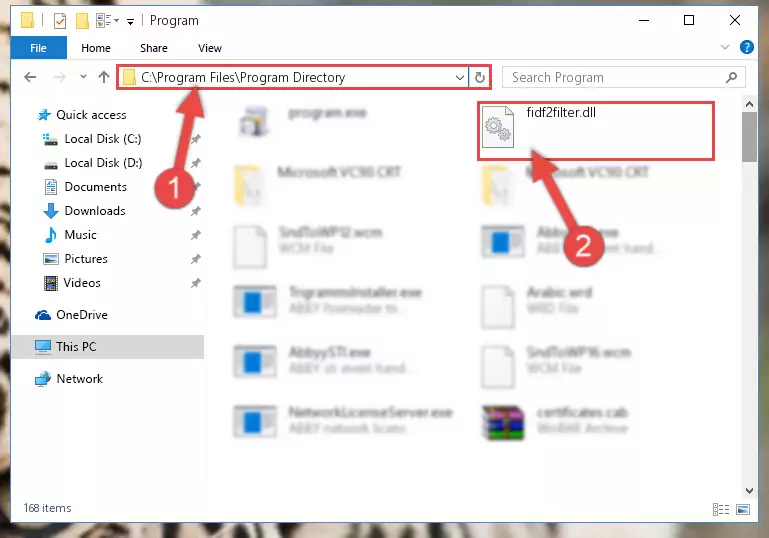
Task: Click the pin icon next to Videos
Action: (x=196, y=283)
